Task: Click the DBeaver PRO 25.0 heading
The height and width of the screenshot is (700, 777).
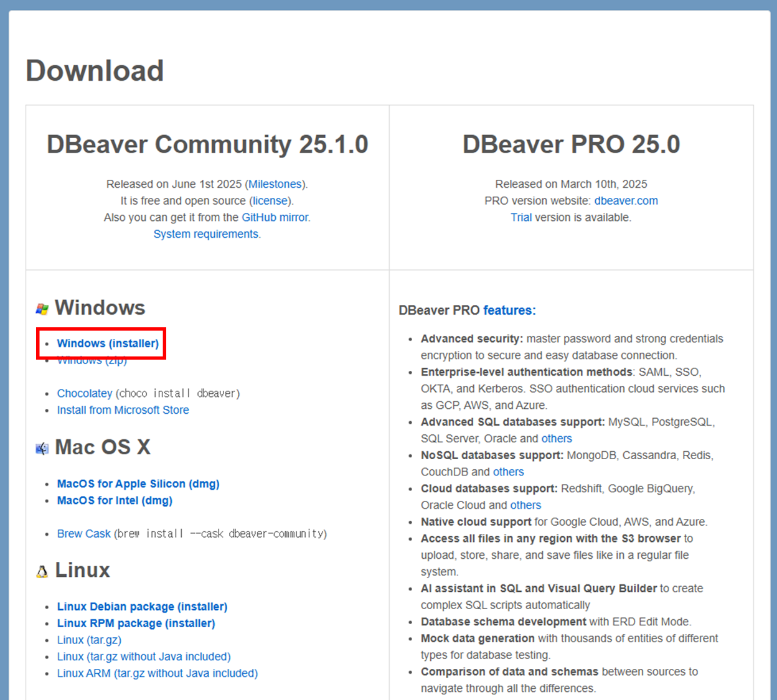Action: coord(571,144)
